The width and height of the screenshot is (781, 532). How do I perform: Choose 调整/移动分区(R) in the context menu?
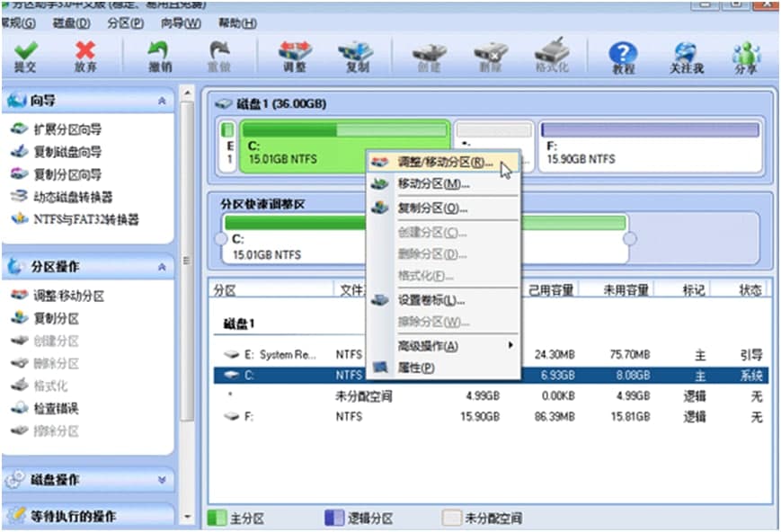(443, 162)
